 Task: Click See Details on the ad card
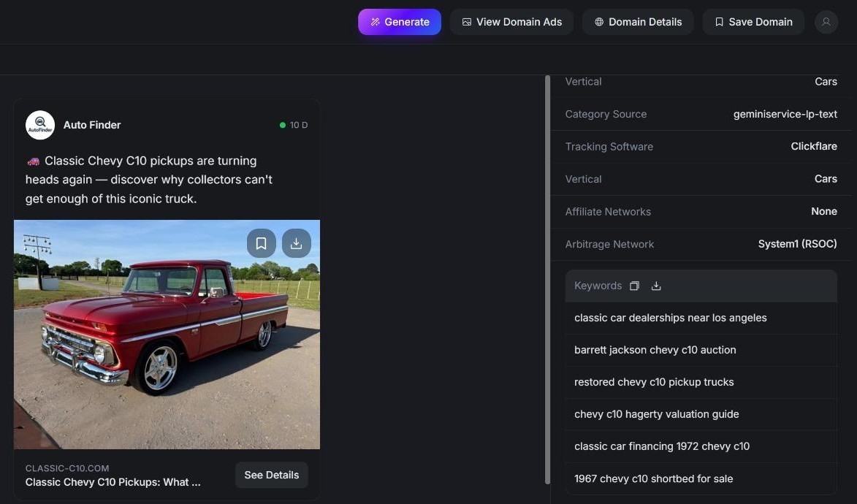272,475
